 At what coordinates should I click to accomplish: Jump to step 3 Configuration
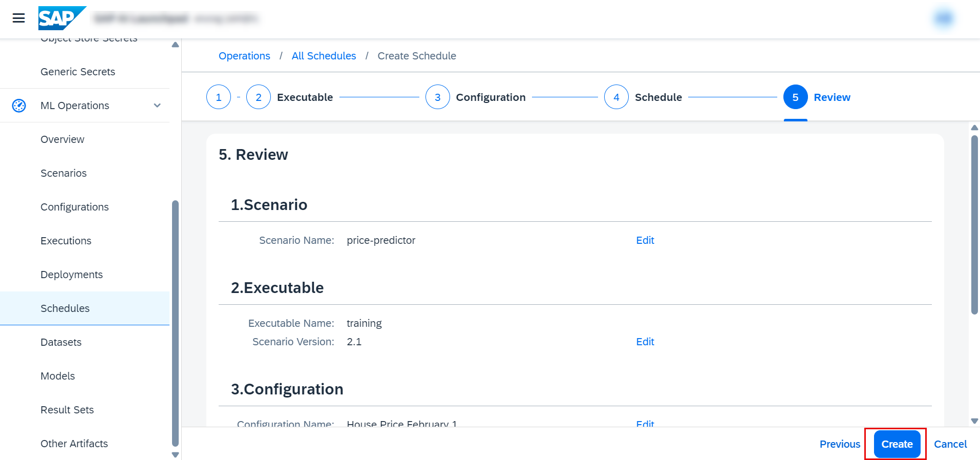click(438, 97)
